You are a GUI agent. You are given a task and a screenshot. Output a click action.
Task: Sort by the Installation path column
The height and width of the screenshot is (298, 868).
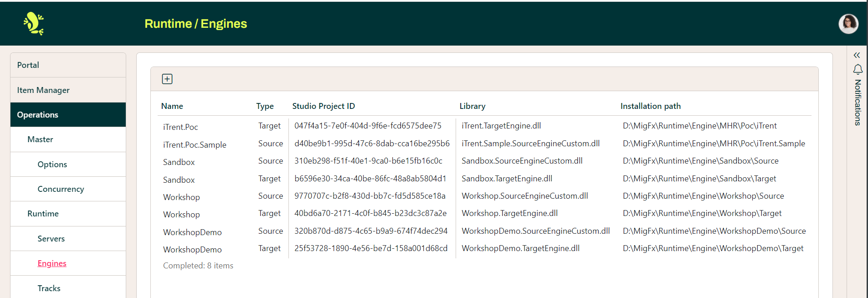point(650,106)
